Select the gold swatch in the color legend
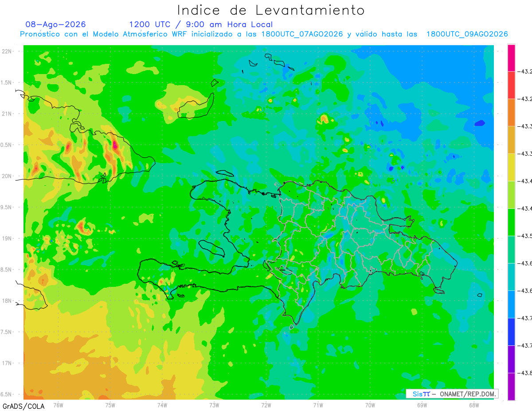 coord(511,140)
